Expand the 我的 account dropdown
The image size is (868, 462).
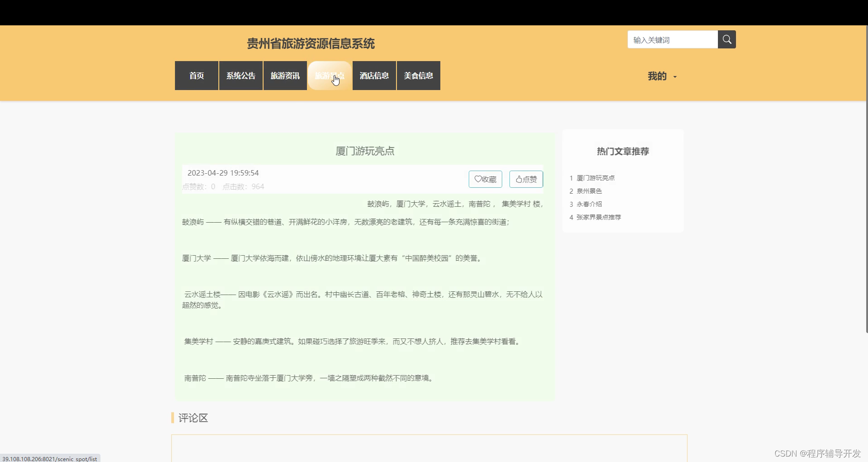point(662,76)
